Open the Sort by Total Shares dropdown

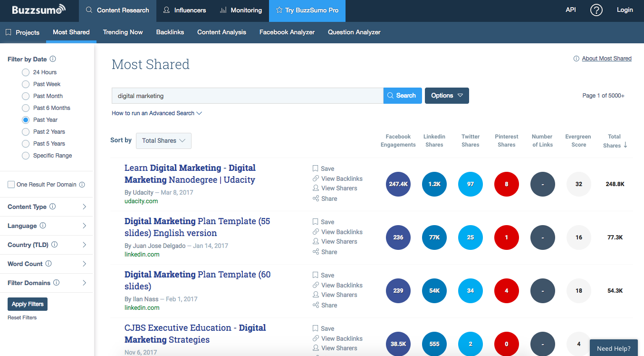(x=163, y=140)
